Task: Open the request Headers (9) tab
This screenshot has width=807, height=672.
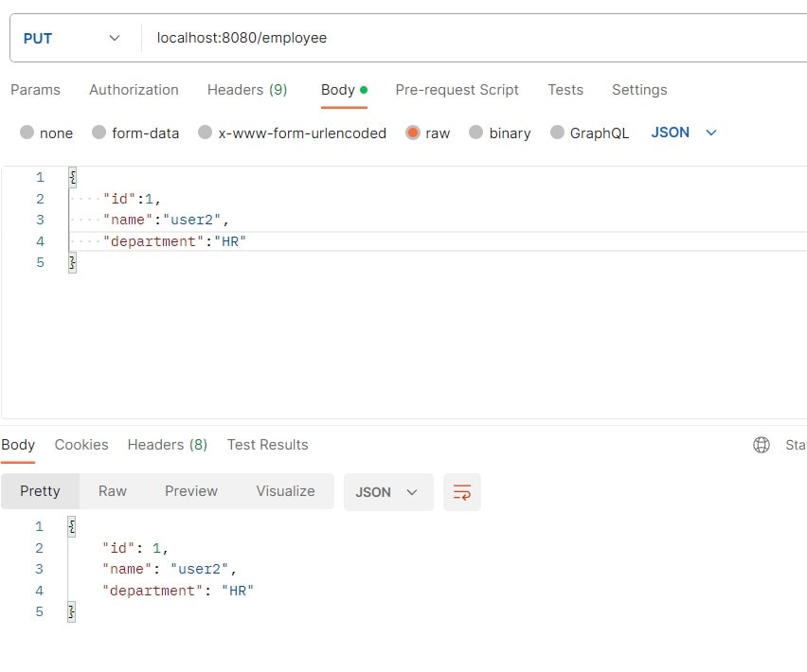Action: pos(247,90)
